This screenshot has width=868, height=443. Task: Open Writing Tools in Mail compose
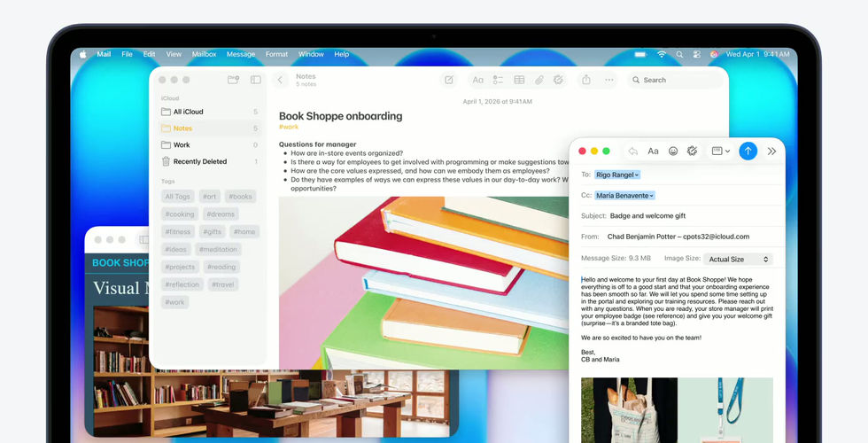pyautogui.click(x=692, y=152)
